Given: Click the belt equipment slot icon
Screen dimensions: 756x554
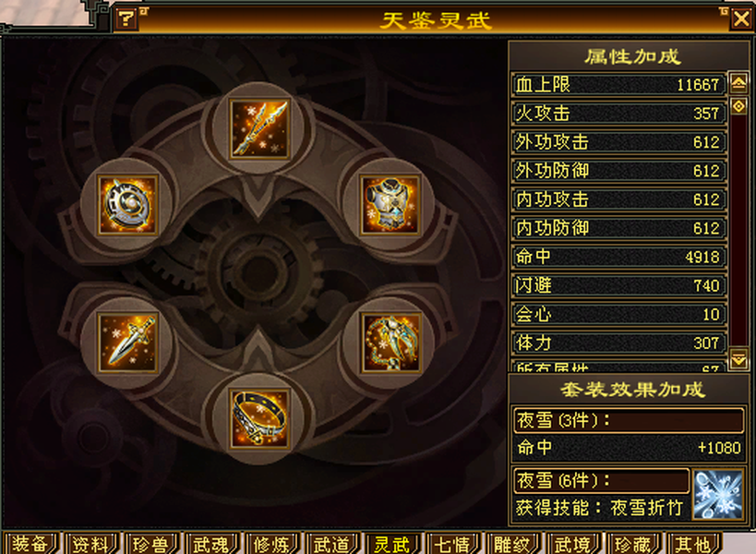Looking at the screenshot, I should [x=259, y=418].
